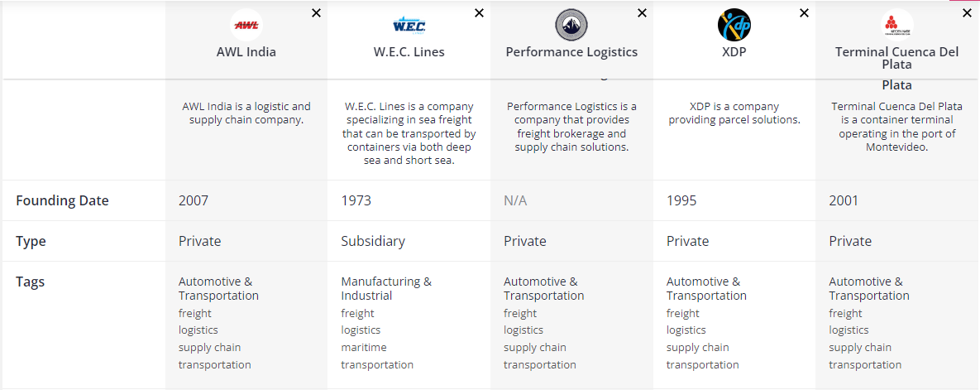The image size is (980, 390).
Task: Select the Founding Date row label
Action: click(62, 200)
